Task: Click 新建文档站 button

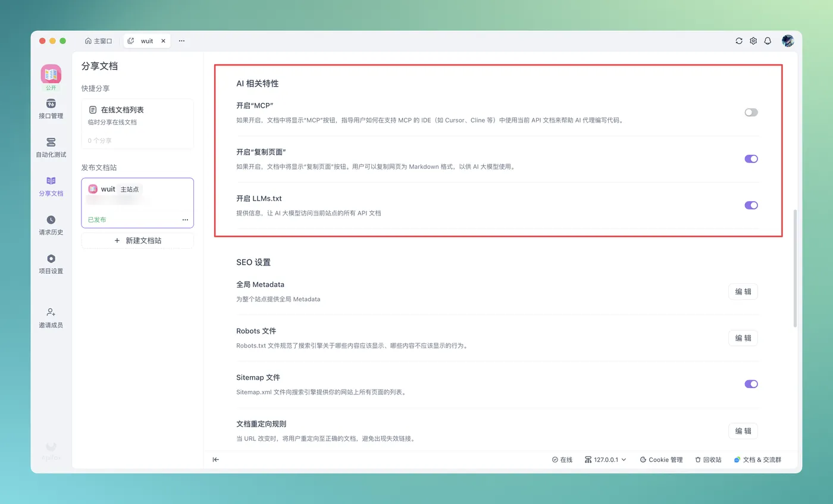Action: (137, 240)
